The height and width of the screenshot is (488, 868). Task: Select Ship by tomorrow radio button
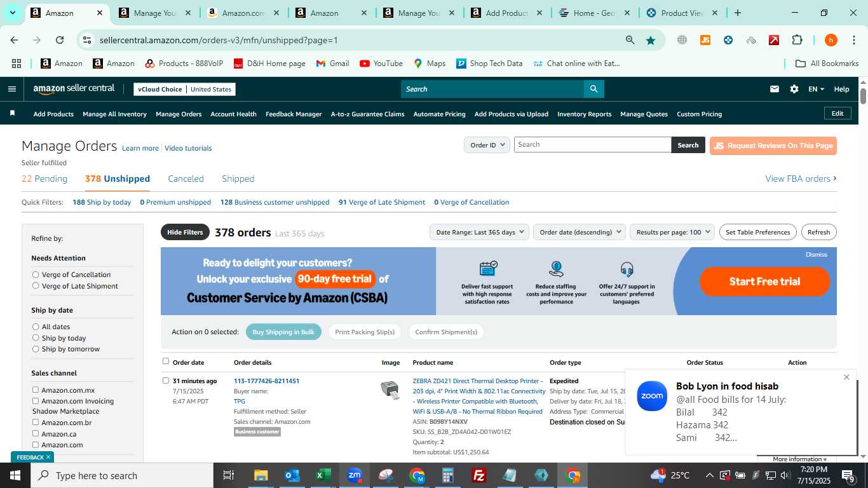[36, 349]
